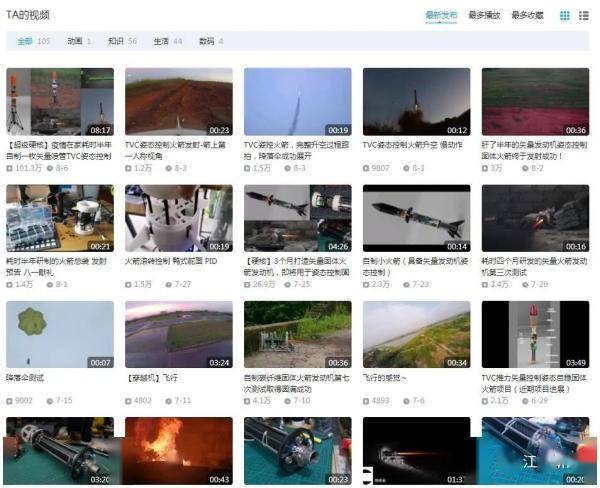Viewport: 600px width, 488px height.
Task: Open the first-row 00:36 red field thumbnail
Action: [535, 101]
